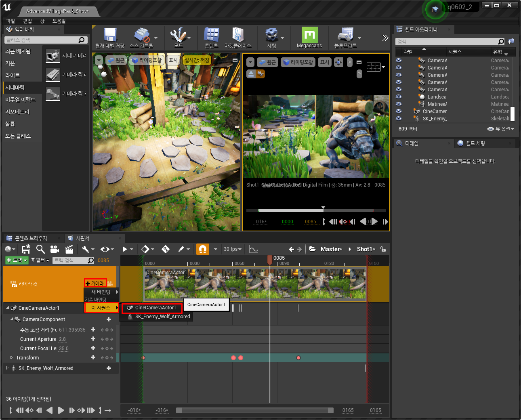The image size is (521, 420).
Task: Open the File menu
Action: point(11,21)
